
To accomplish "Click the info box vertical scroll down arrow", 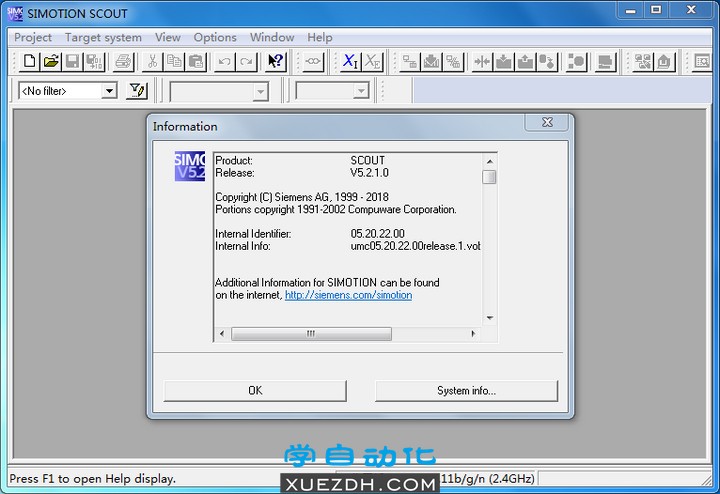I will pyautogui.click(x=489, y=318).
